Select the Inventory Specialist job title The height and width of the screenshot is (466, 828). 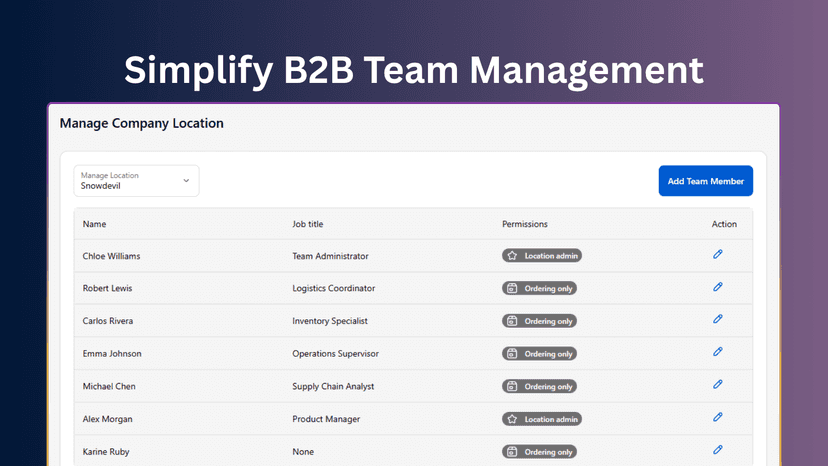coord(330,321)
